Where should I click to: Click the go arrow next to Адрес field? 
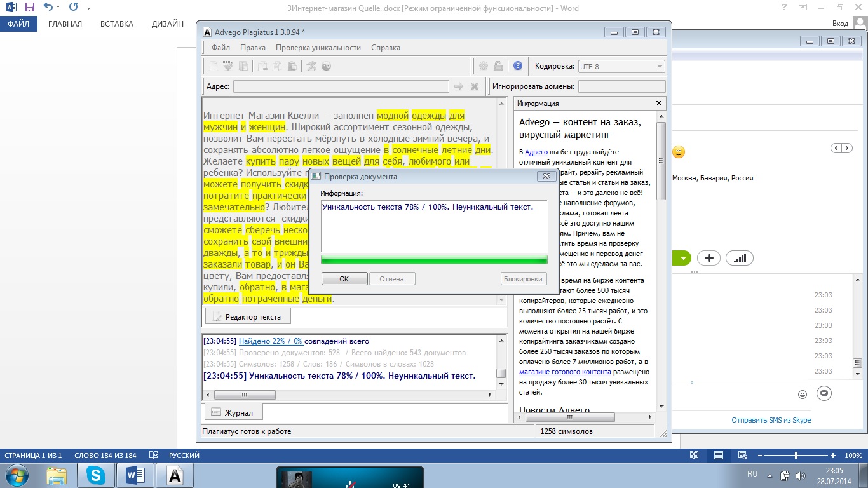pos(458,86)
